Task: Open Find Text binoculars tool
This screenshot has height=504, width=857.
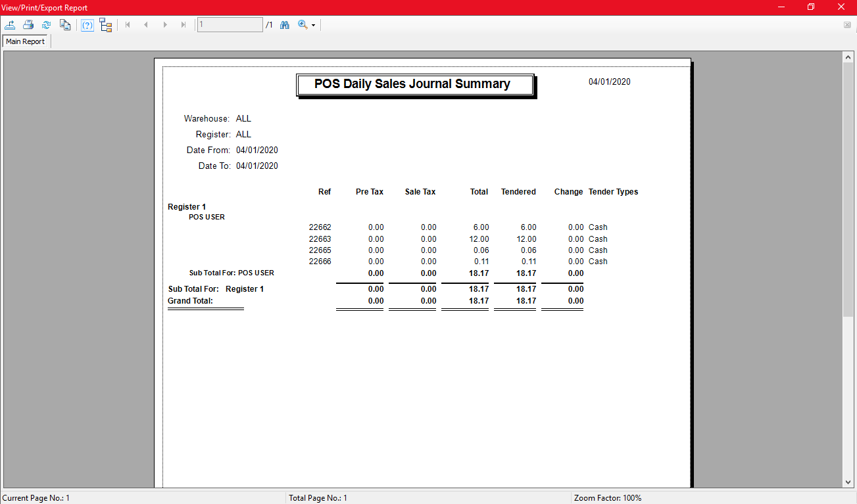Action: [285, 25]
